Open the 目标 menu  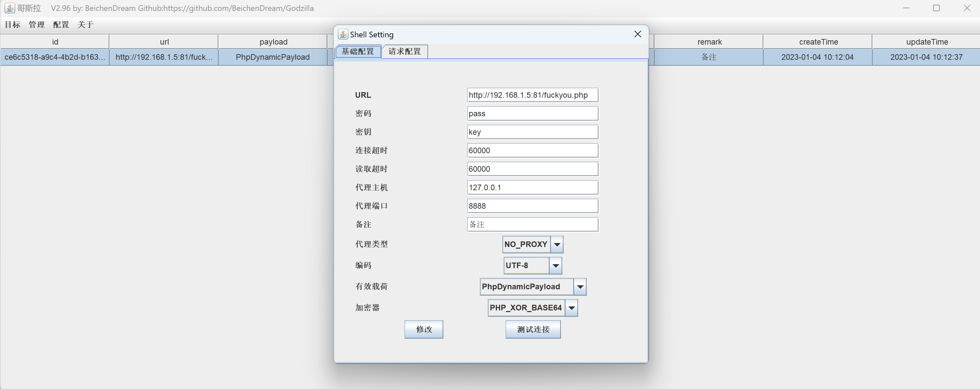click(12, 25)
